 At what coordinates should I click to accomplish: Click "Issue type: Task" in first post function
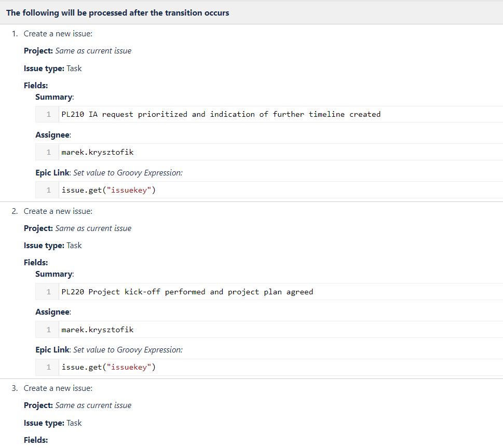(x=52, y=69)
